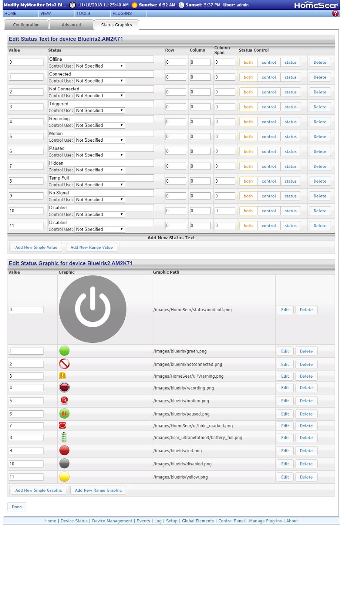Open Control Use dropdown for Motion status
The height and width of the screenshot is (600, 364).
click(x=100, y=140)
